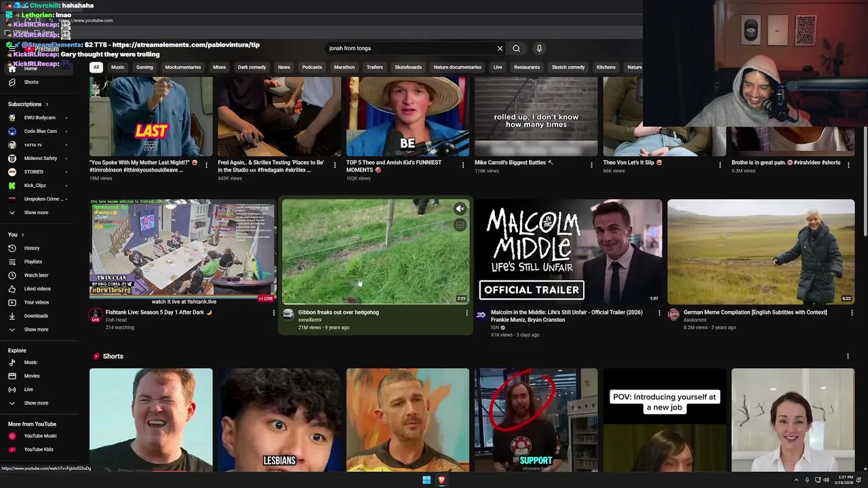
Task: Open YouTube Kids link
Action: [x=39, y=449]
